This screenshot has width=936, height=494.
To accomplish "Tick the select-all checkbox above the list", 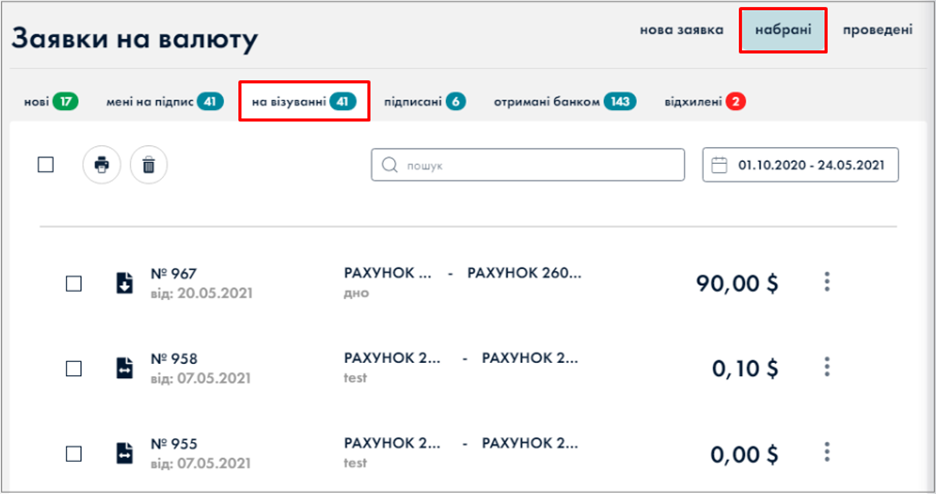I will [x=45, y=165].
